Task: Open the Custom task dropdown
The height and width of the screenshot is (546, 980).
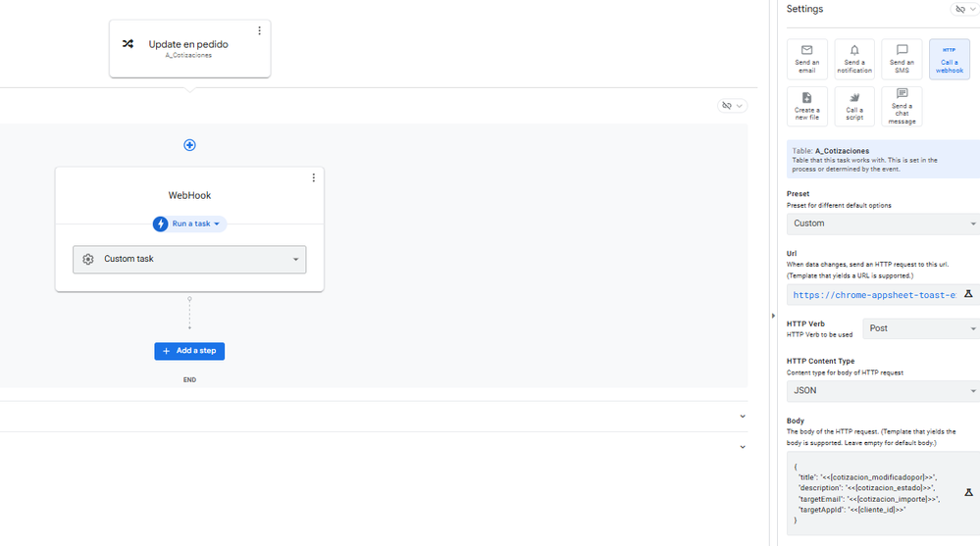Action: point(189,259)
